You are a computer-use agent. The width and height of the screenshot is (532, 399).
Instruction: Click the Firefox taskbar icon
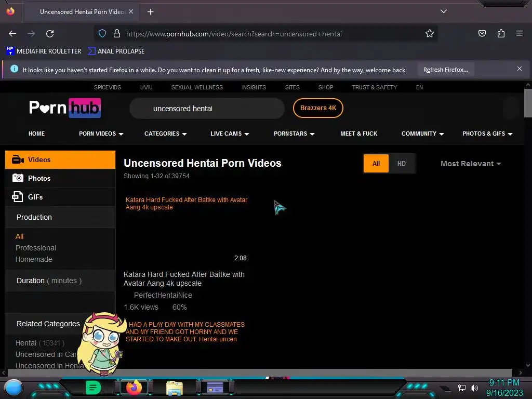pos(134,388)
